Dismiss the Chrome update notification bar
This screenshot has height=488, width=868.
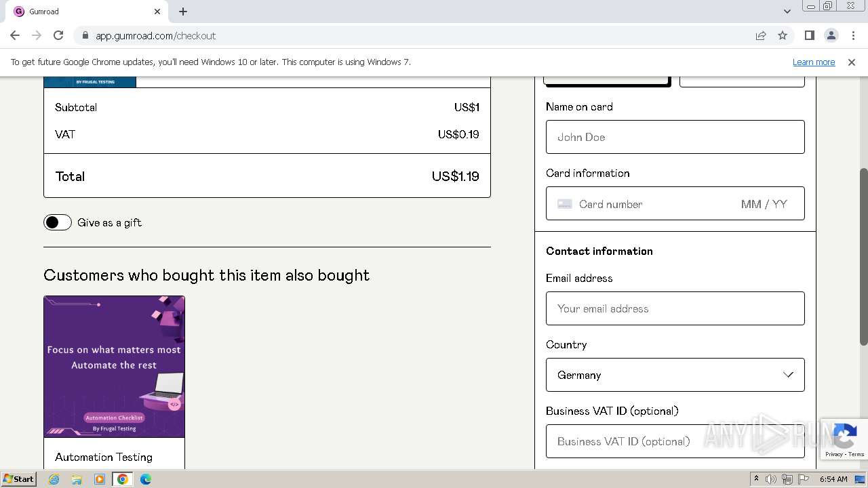(851, 62)
